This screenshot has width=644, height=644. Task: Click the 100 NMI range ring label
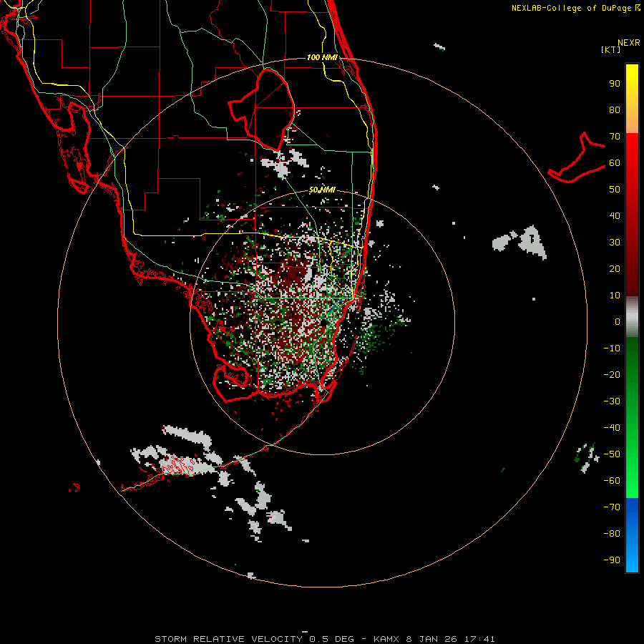[322, 57]
